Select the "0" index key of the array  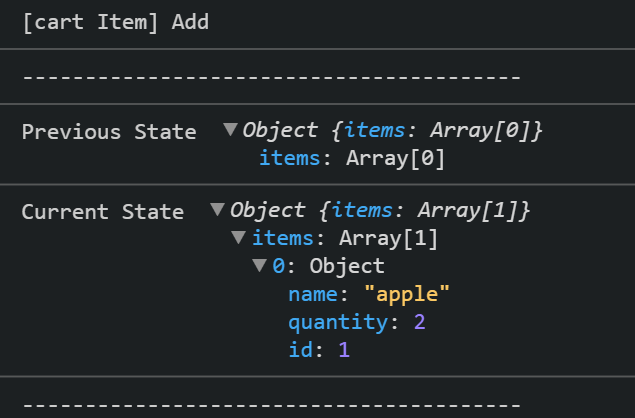click(278, 266)
